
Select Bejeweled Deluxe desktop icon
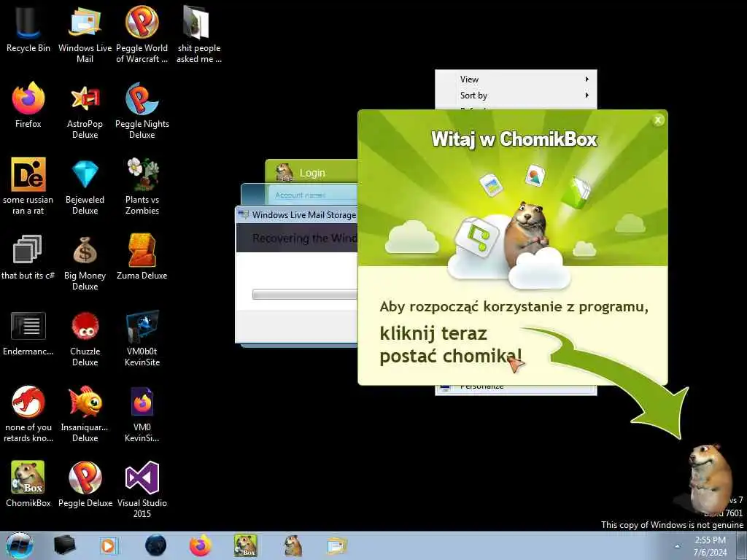[85, 186]
